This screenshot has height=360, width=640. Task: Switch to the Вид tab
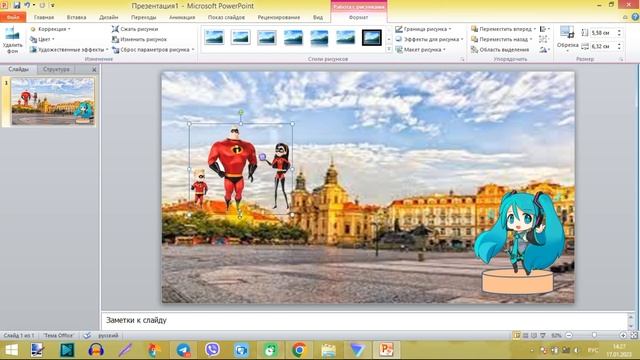pyautogui.click(x=318, y=17)
